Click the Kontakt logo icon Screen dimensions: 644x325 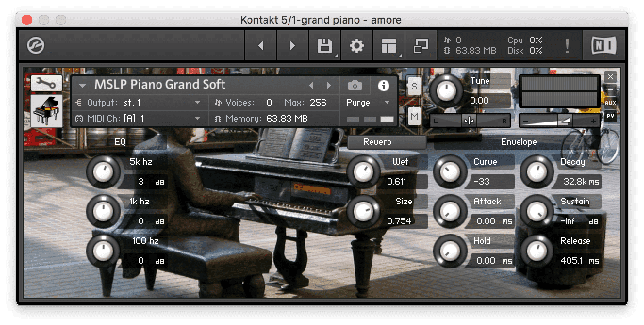pos(36,46)
